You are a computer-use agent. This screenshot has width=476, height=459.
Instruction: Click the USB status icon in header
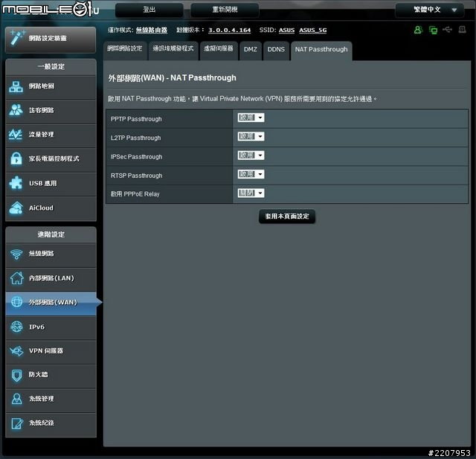pyautogui.click(x=446, y=30)
